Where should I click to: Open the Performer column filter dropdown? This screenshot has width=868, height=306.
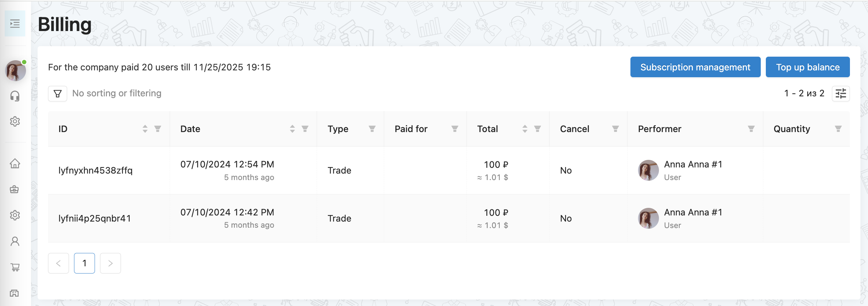(751, 129)
